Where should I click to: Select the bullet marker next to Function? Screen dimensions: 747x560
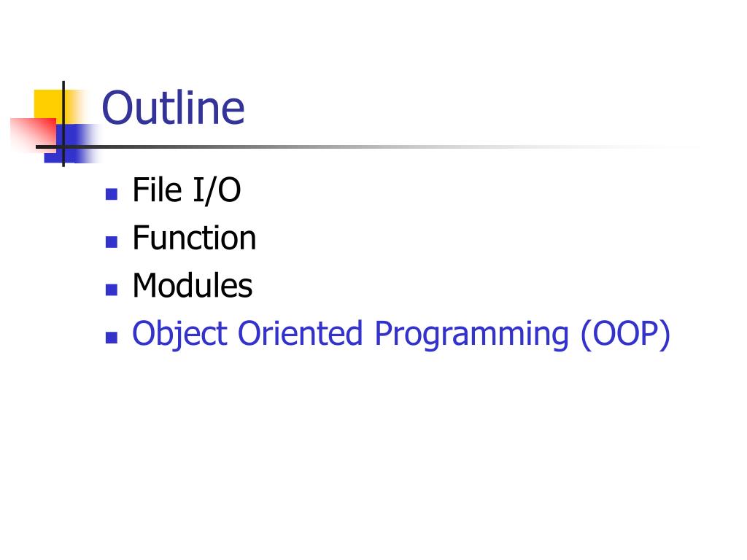pos(112,242)
